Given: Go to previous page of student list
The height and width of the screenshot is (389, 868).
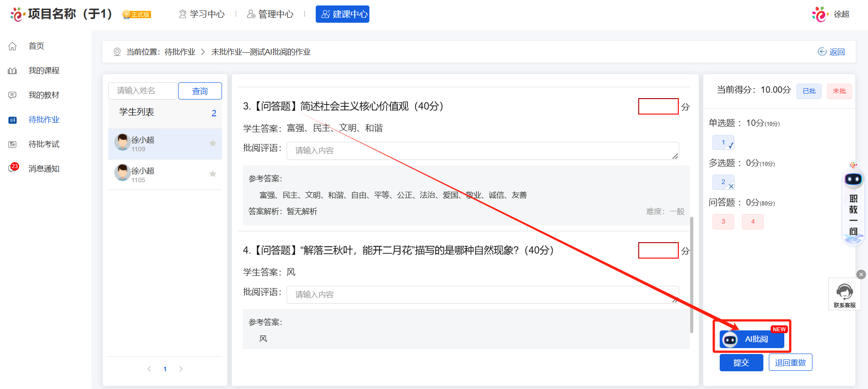Looking at the screenshot, I should tap(149, 369).
